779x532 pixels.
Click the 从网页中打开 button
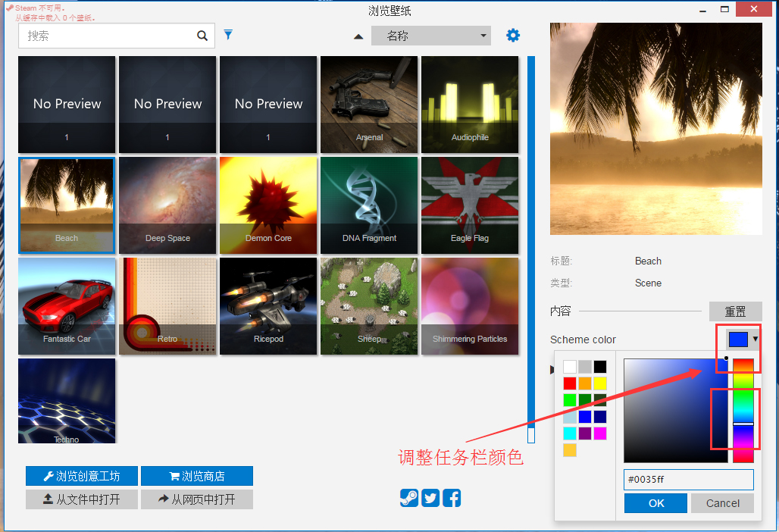coord(197,499)
